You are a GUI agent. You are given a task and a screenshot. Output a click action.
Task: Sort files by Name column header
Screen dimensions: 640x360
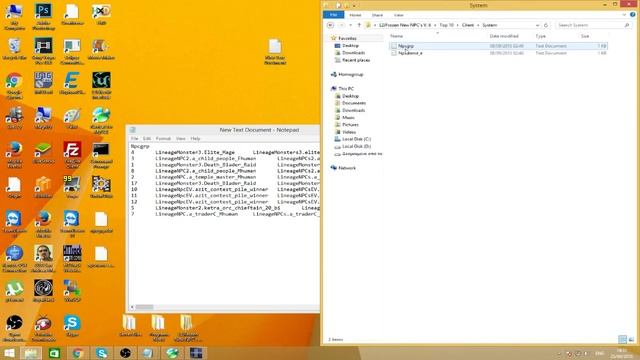396,36
